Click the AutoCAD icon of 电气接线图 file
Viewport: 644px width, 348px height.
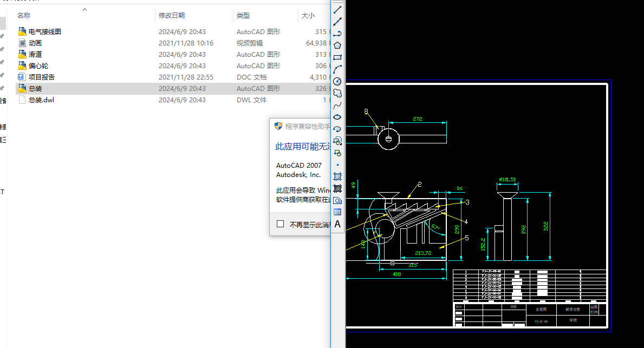pos(22,31)
